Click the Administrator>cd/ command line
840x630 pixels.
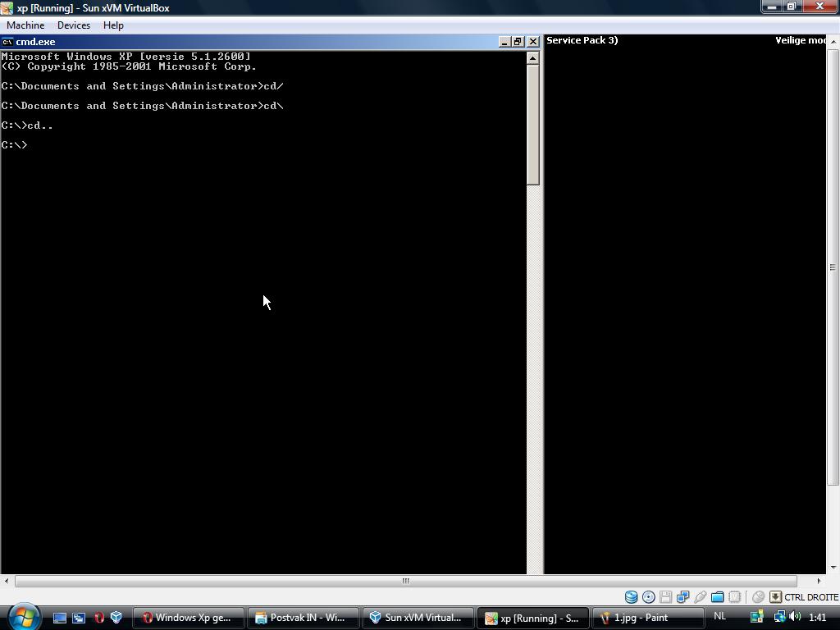143,86
